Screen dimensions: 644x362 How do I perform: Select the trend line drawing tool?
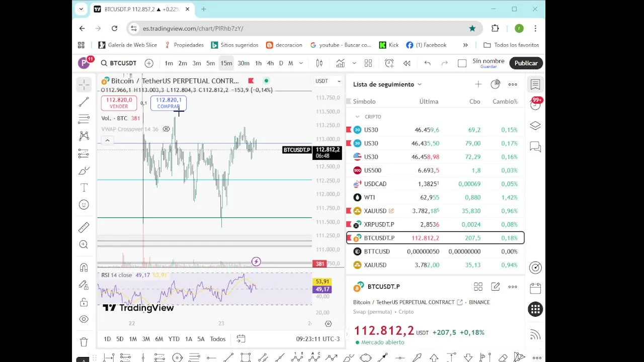click(84, 102)
